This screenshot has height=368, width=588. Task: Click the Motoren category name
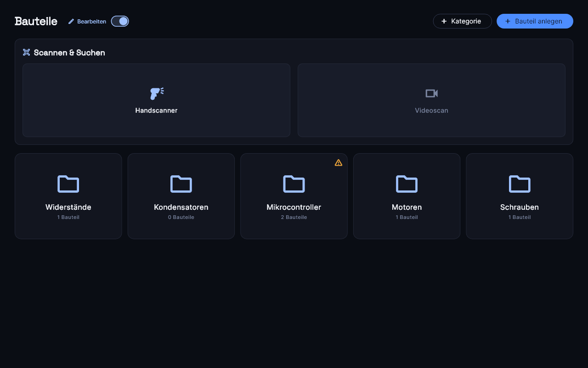tap(407, 207)
